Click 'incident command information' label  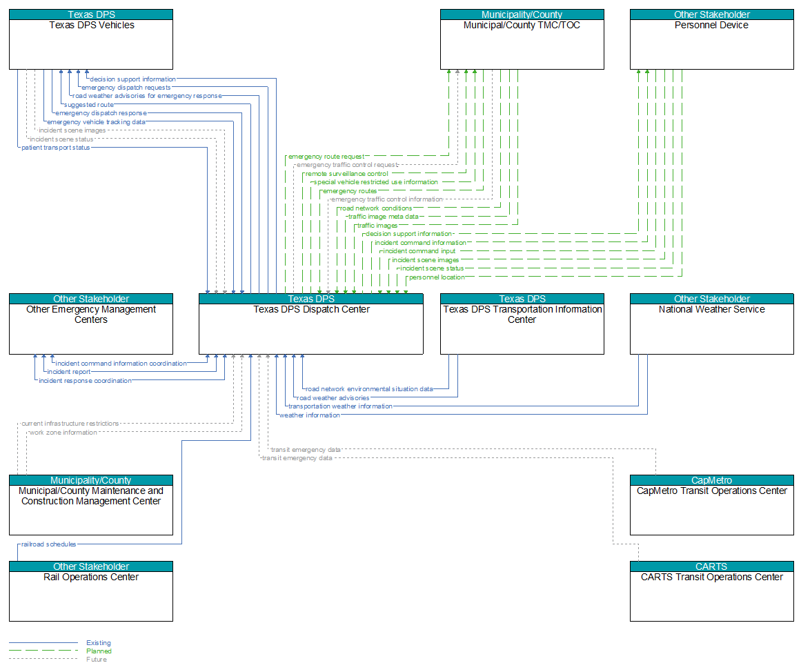click(420, 243)
